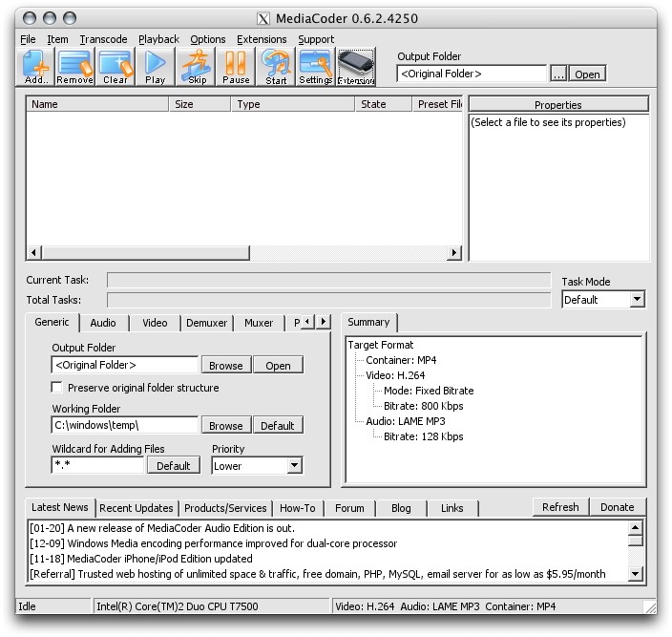Click the file list scroll left arrow
The height and width of the screenshot is (637, 672).
[x=33, y=252]
